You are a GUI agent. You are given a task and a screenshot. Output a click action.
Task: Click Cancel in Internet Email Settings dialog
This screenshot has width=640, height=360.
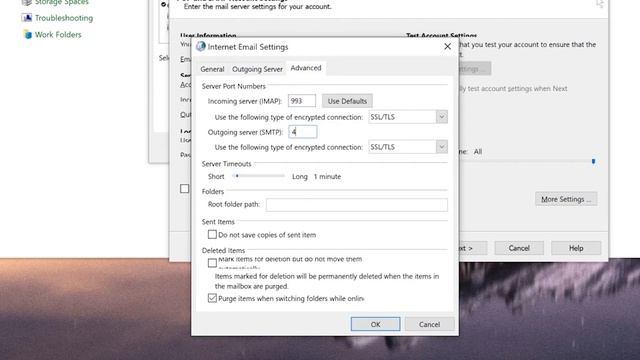(429, 324)
